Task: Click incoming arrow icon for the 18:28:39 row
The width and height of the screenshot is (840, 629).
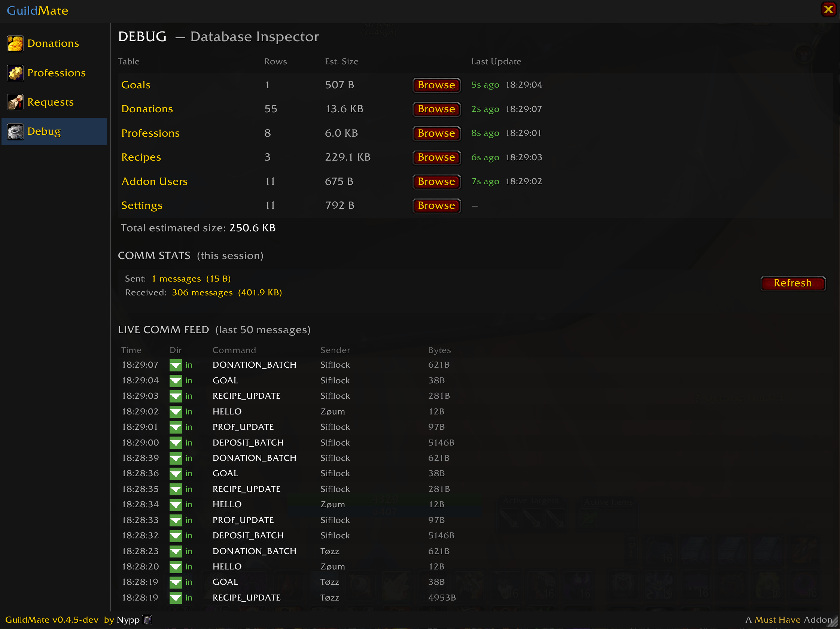Action: [x=176, y=458]
